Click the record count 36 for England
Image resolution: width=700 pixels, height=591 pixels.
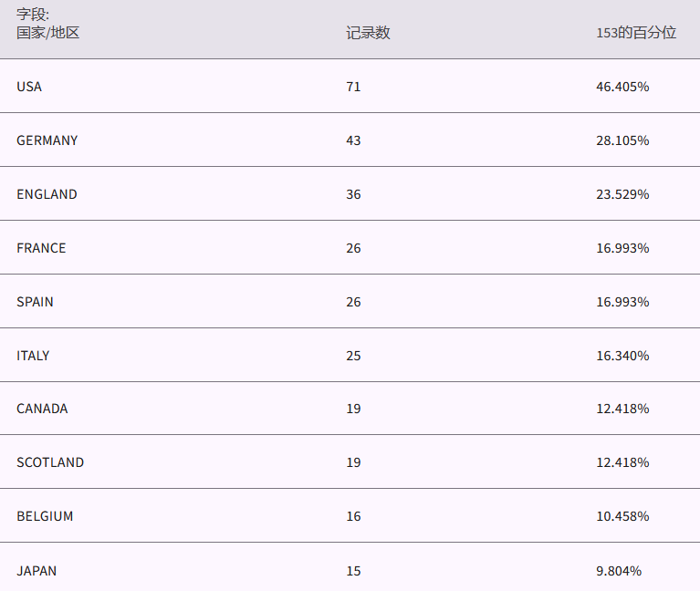[x=353, y=194]
